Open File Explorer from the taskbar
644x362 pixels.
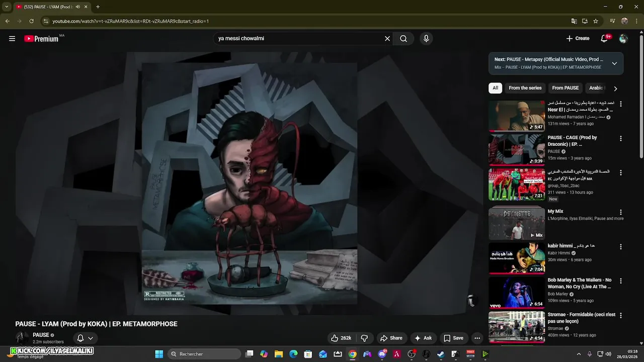click(x=278, y=354)
